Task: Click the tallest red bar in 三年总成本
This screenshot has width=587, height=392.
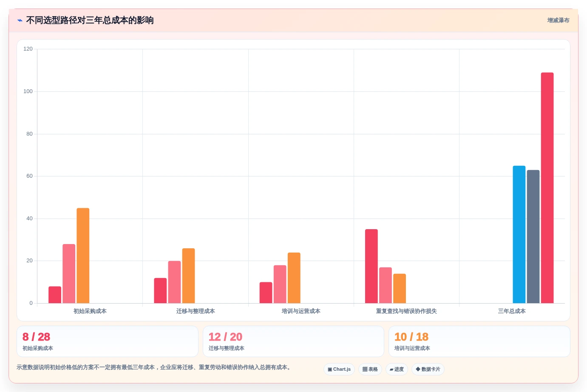Action: [547, 188]
